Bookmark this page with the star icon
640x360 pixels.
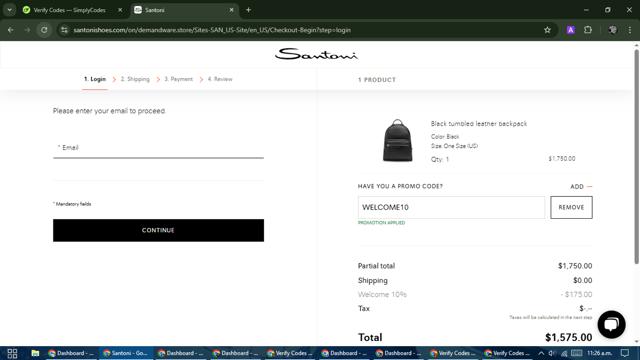click(547, 30)
